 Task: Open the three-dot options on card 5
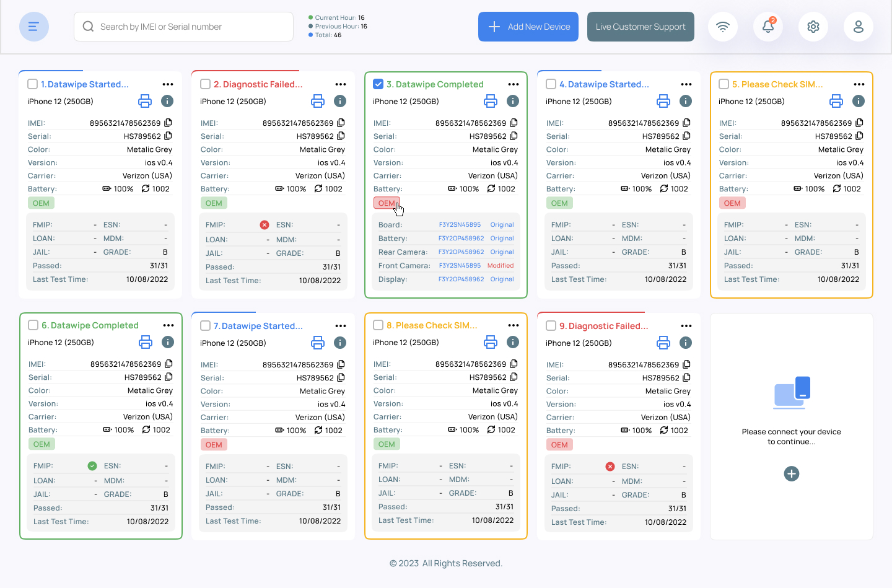(859, 84)
